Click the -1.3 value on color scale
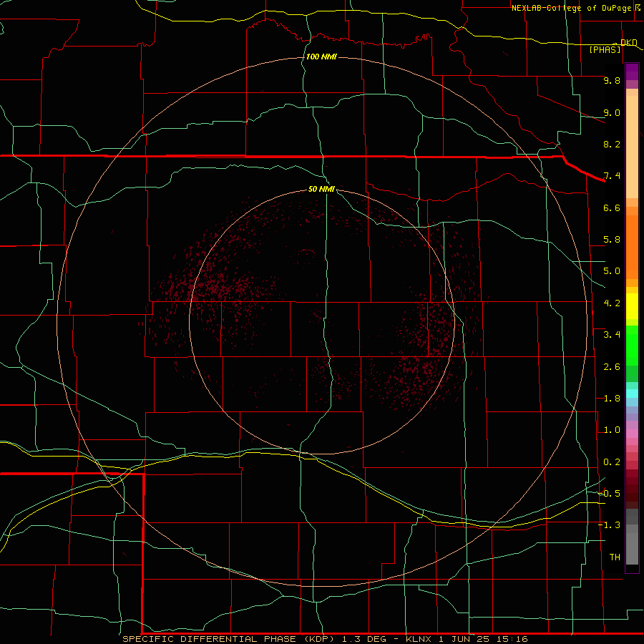The width and height of the screenshot is (644, 644). point(609,525)
